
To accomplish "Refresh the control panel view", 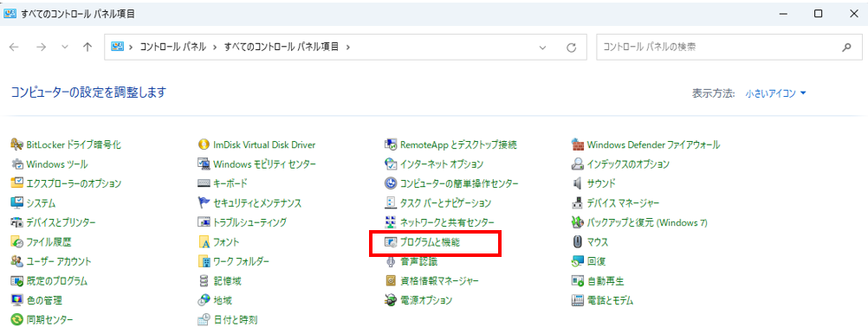I will [571, 48].
